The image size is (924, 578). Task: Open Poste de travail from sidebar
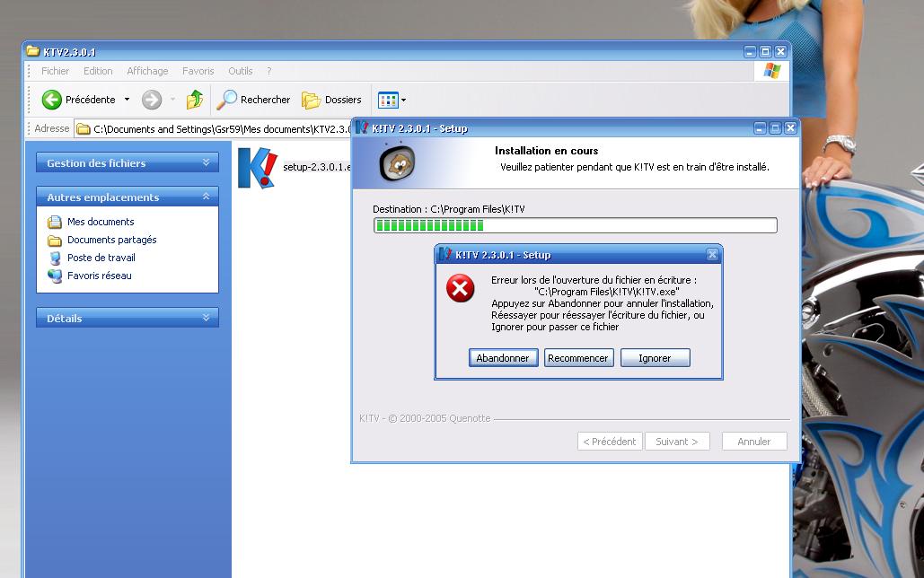point(101,258)
